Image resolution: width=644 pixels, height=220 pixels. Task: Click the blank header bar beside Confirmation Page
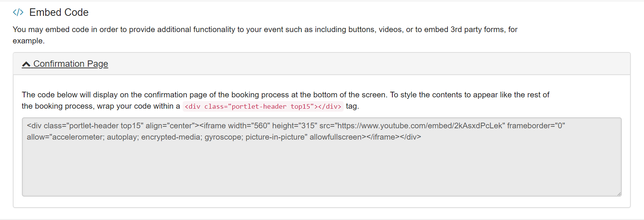[x=340, y=64]
